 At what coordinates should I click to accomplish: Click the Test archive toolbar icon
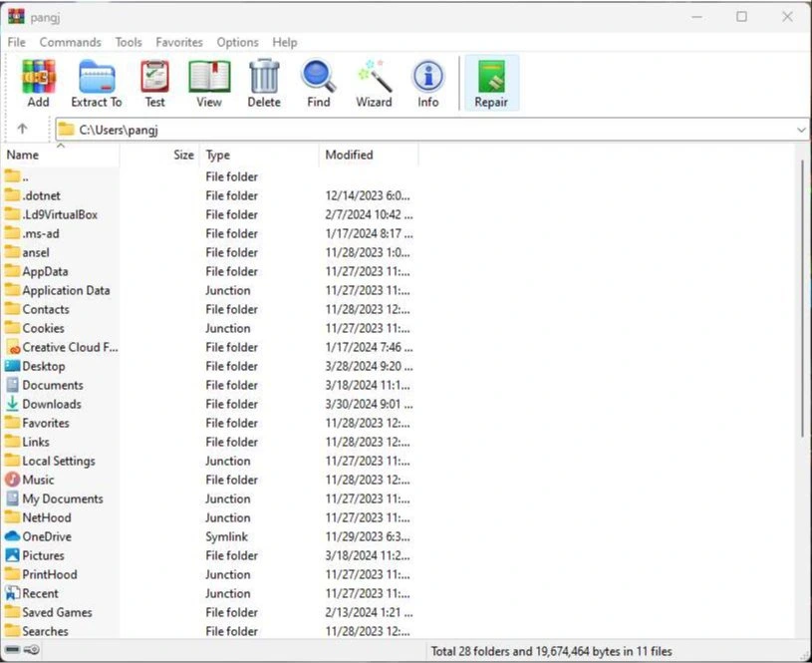pos(154,76)
